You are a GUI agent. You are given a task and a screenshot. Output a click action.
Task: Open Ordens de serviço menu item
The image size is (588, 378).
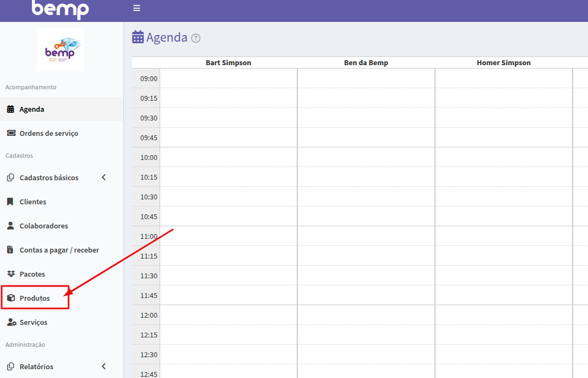61,133
